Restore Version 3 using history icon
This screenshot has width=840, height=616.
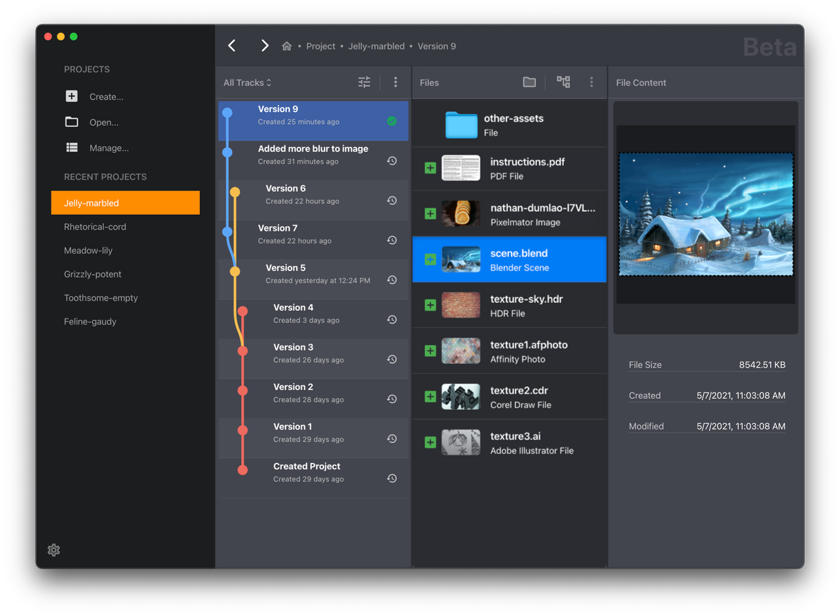tap(392, 359)
